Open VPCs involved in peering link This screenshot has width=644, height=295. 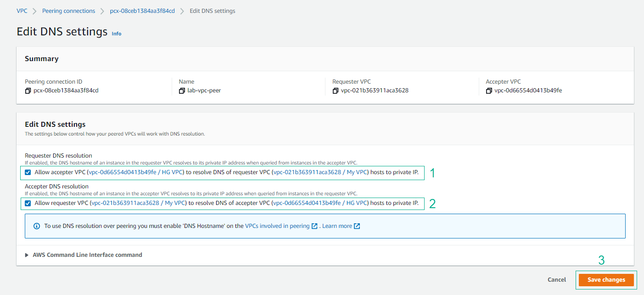click(277, 226)
